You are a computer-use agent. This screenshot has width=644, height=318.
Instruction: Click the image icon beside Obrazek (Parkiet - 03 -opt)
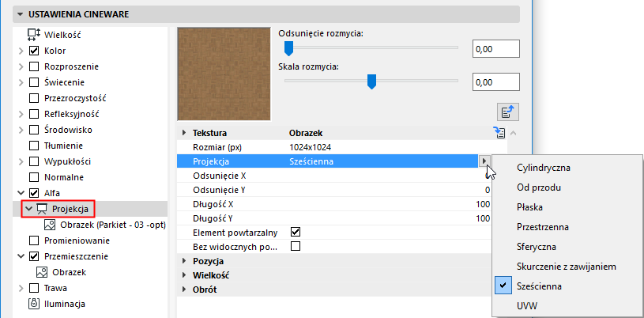(50, 225)
